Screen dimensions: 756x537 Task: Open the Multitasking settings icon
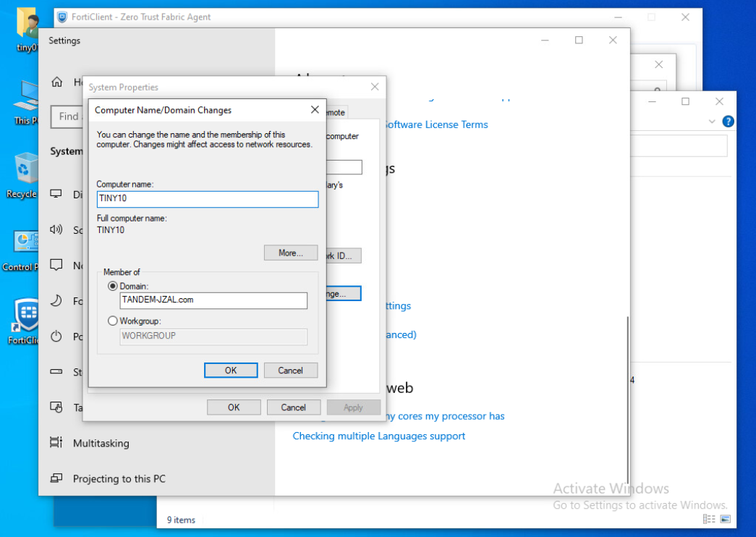click(x=56, y=443)
